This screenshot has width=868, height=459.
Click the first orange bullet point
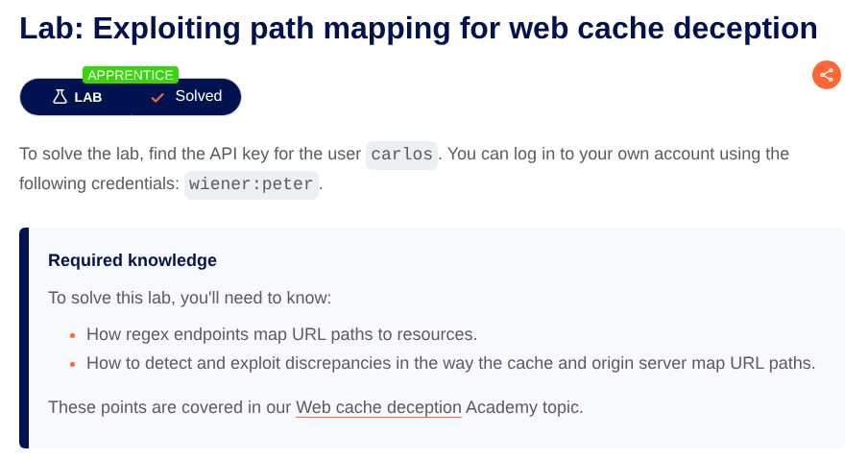pos(72,335)
